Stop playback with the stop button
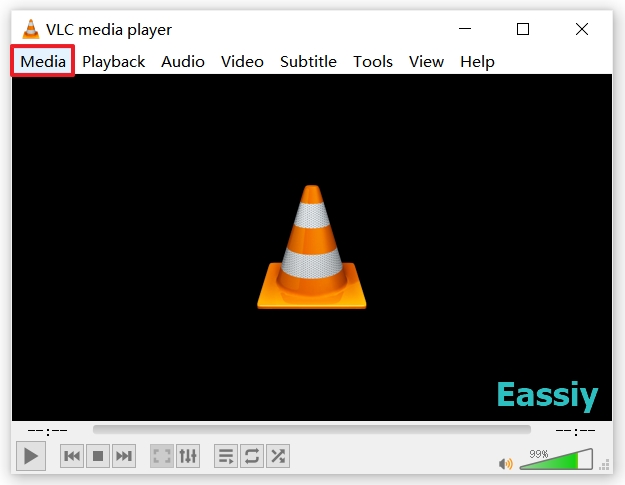The height and width of the screenshot is (485, 625). point(98,456)
